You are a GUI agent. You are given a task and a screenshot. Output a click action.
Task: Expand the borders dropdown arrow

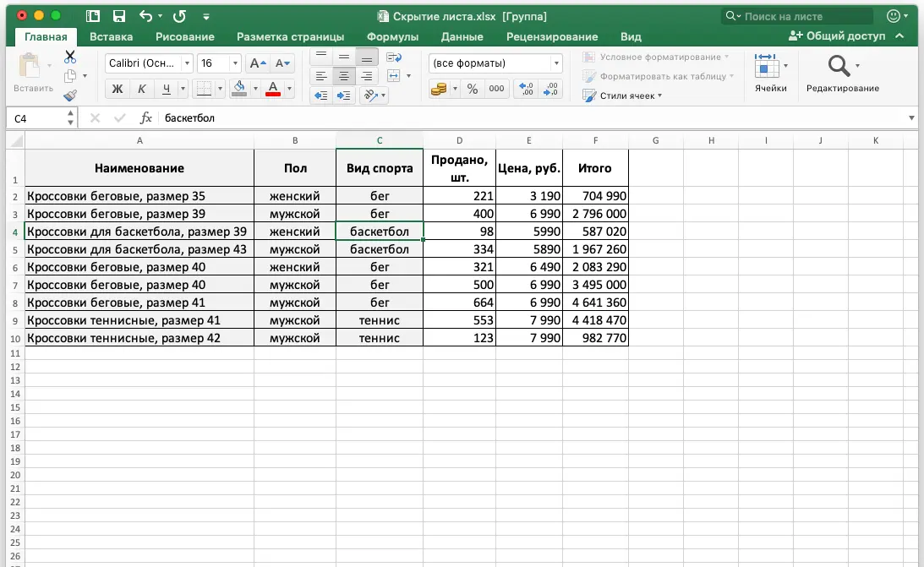point(220,89)
